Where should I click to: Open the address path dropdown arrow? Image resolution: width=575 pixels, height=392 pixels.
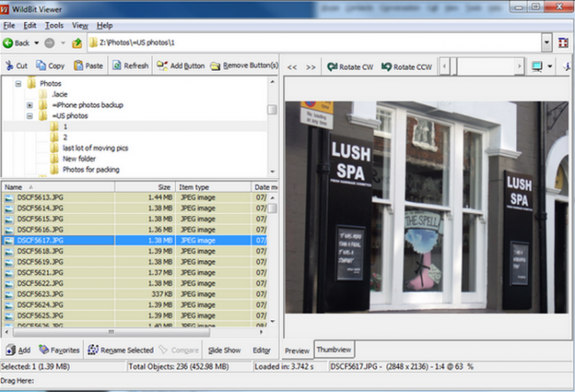pos(547,42)
